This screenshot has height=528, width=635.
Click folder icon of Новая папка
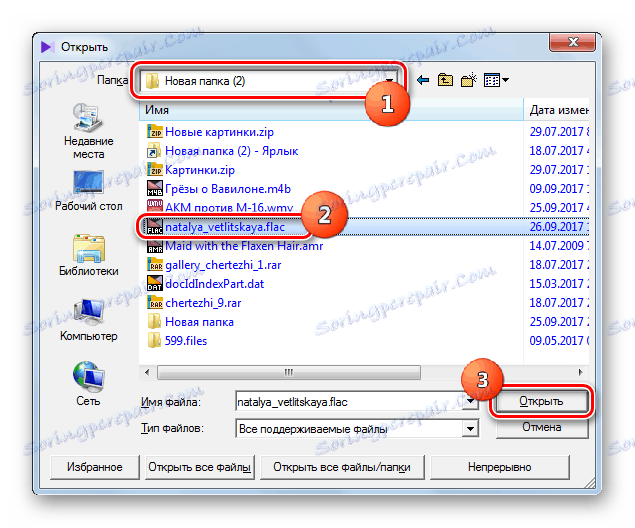(x=155, y=322)
